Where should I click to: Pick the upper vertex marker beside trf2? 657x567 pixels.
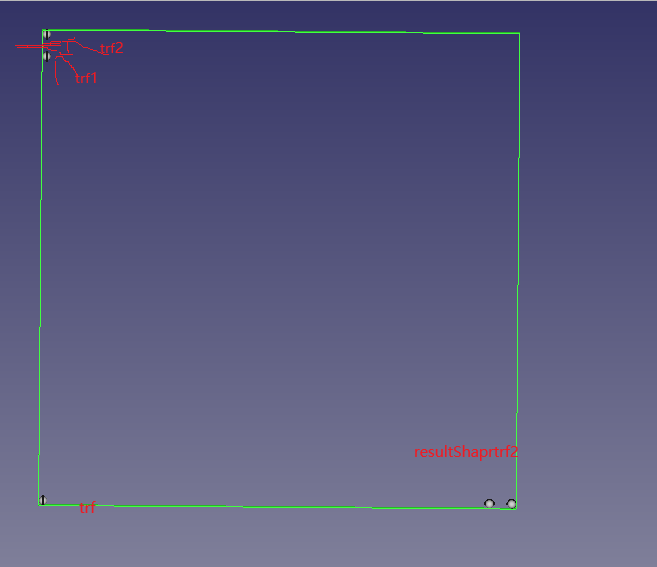coord(47,35)
